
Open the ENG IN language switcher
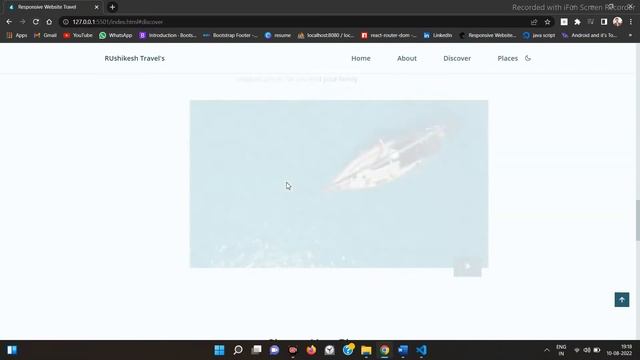tap(561, 350)
